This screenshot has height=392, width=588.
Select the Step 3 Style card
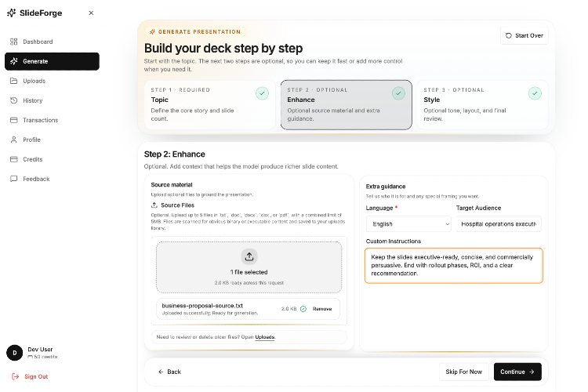coord(482,104)
